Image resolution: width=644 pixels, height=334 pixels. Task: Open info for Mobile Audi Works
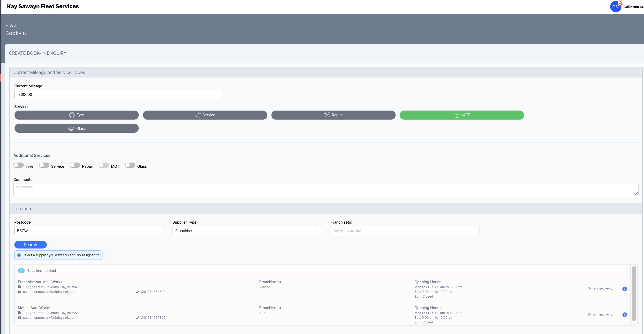point(624,315)
